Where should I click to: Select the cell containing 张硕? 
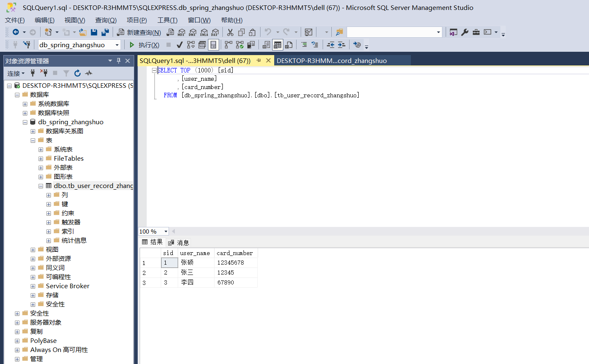196,263
